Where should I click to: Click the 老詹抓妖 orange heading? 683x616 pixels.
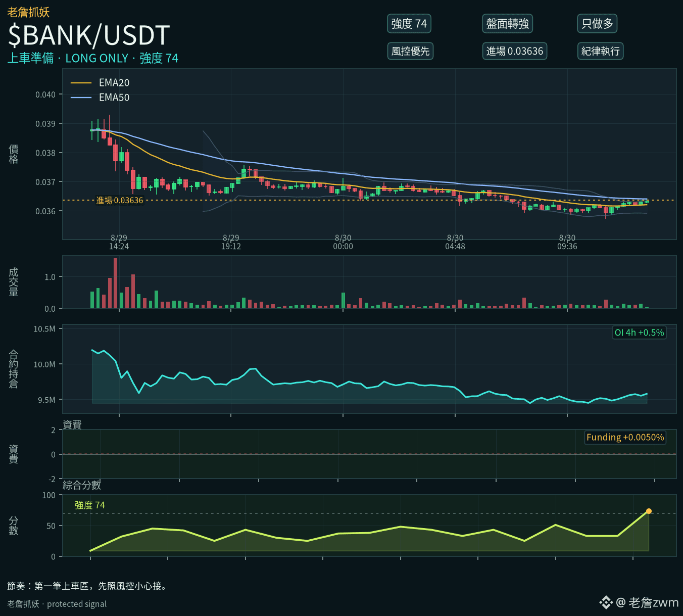coord(29,12)
